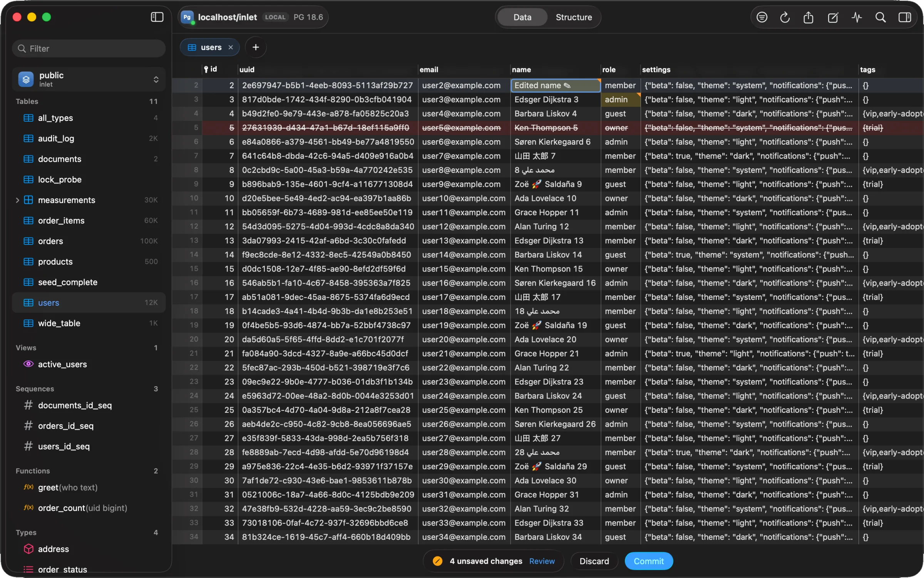Open users_id_seq sequence
Viewport: 924px width, 578px height.
89,446
